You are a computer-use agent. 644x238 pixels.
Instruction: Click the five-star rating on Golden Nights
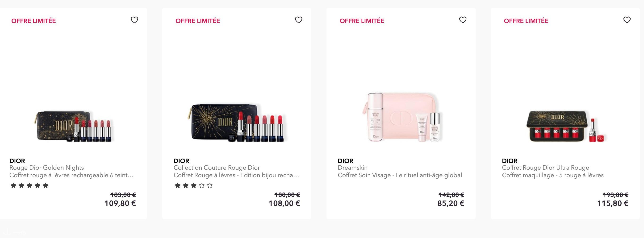coord(29,185)
